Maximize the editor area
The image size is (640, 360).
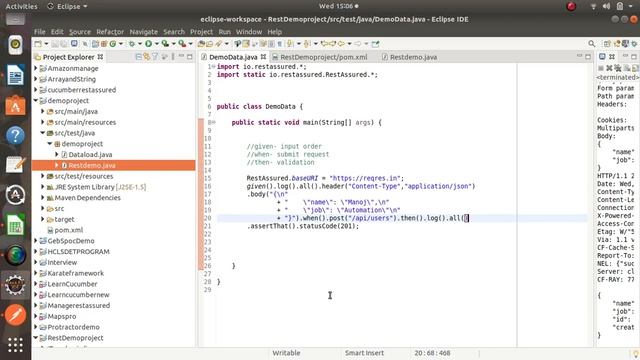(588, 56)
